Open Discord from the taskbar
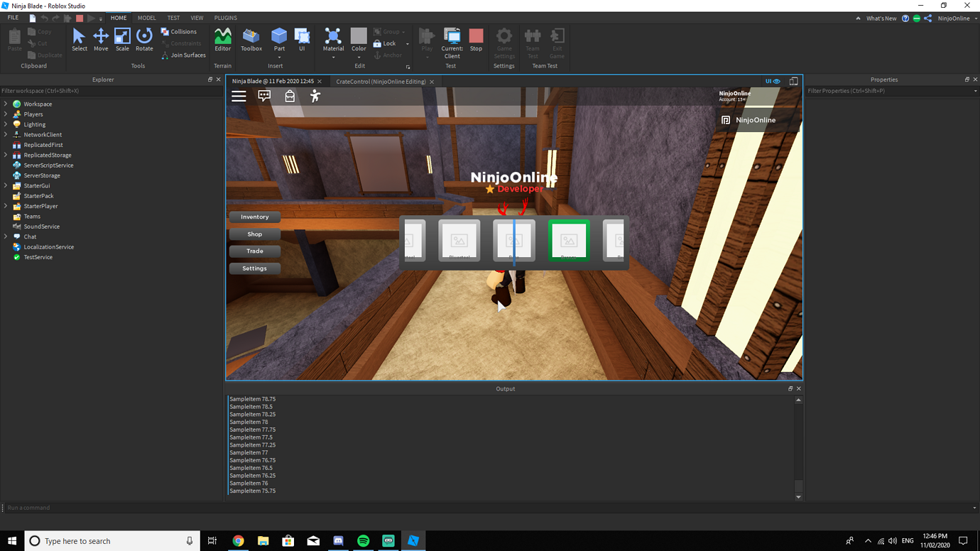This screenshot has height=551, width=980. pos(338,541)
